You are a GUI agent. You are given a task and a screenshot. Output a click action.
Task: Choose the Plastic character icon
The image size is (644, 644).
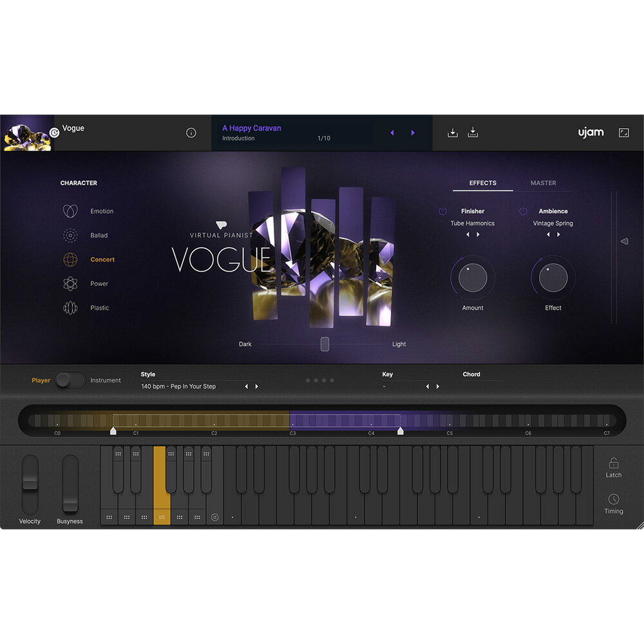[70, 308]
